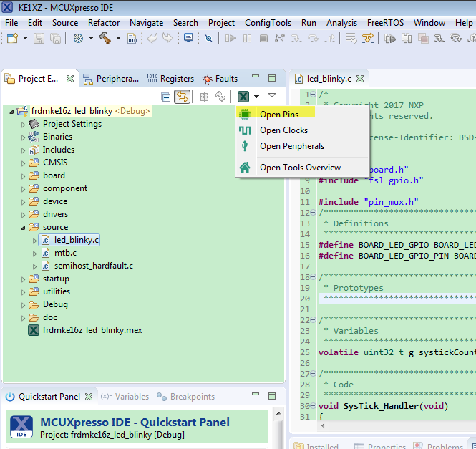Click the Terminate stop toolbar icon
The width and height of the screenshot is (476, 449).
point(263,38)
